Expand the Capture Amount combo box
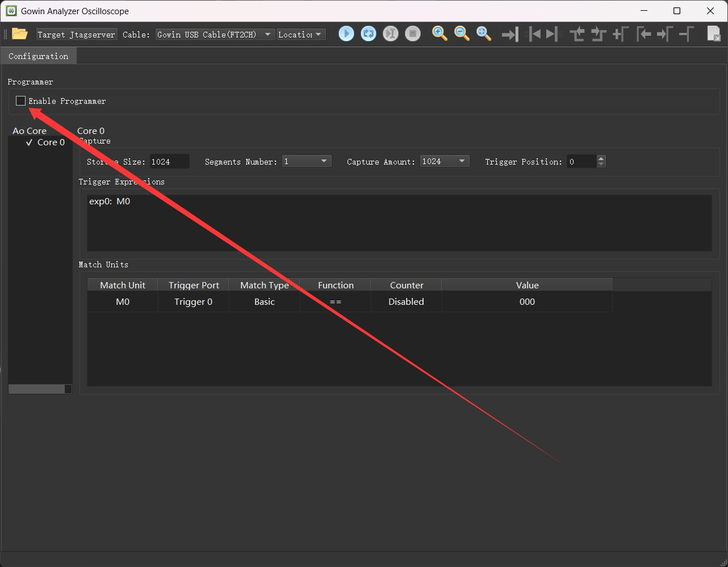Screen dimensions: 728x567 coord(445,161)
